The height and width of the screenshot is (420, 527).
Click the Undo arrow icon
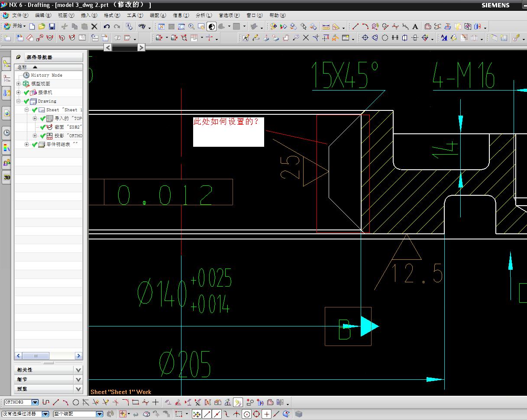coord(107,26)
